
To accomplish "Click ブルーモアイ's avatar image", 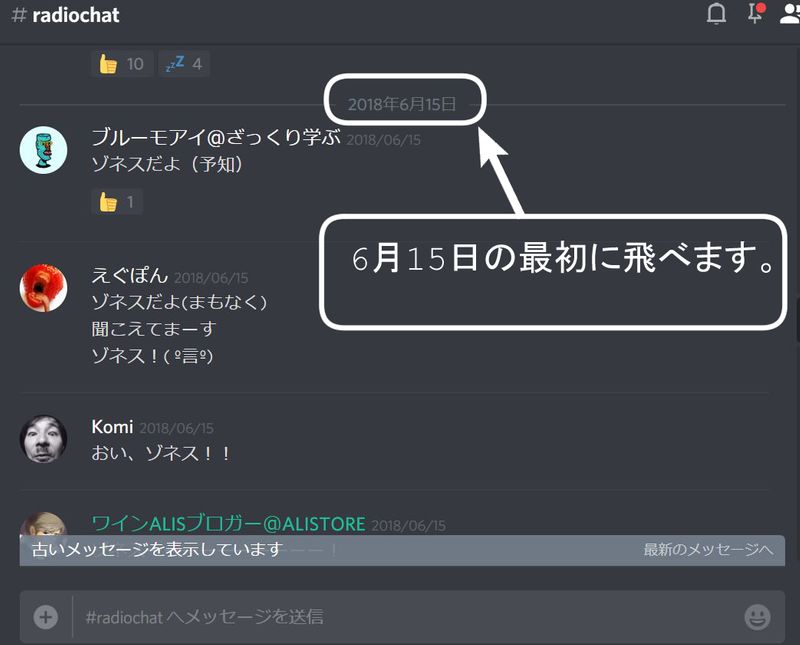I will pyautogui.click(x=44, y=150).
